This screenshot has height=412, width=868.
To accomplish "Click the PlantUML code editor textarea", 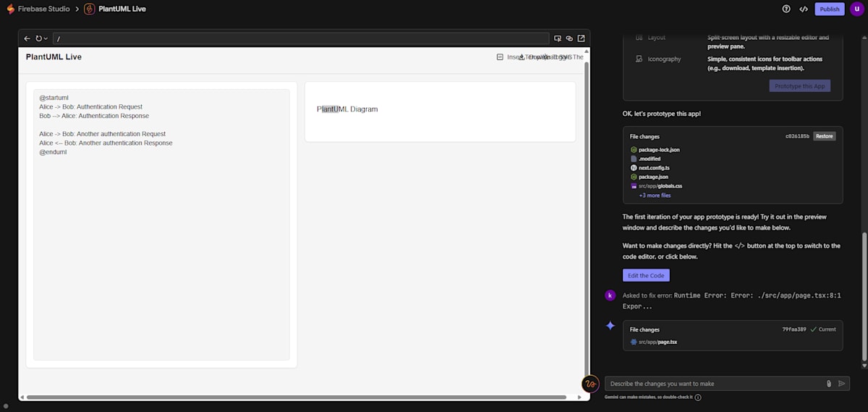I will [x=161, y=224].
